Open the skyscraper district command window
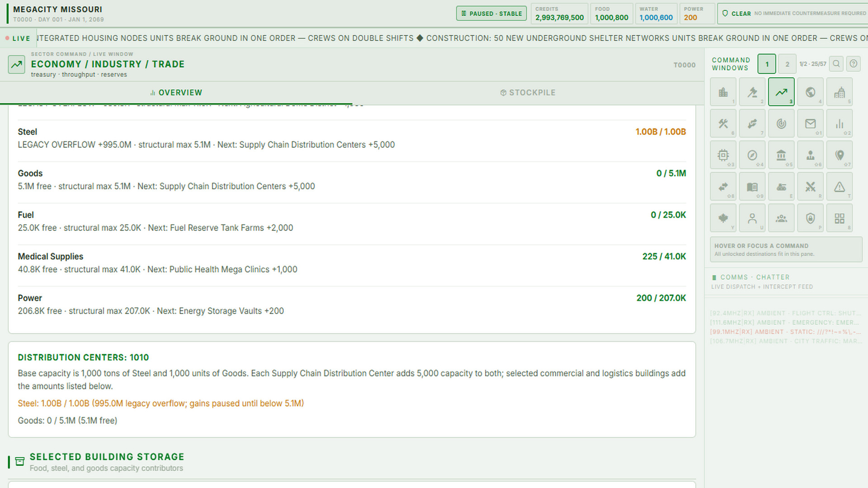Image resolution: width=868 pixels, height=488 pixels. point(839,92)
